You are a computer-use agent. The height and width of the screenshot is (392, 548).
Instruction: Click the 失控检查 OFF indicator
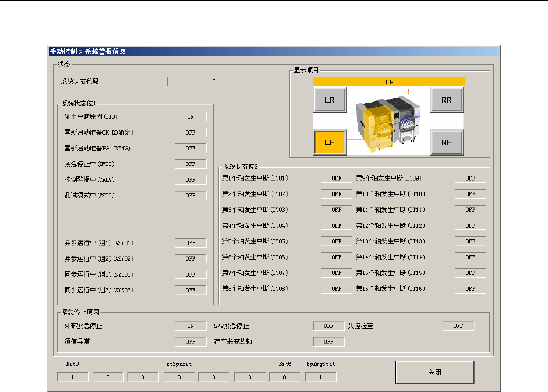[458, 326]
